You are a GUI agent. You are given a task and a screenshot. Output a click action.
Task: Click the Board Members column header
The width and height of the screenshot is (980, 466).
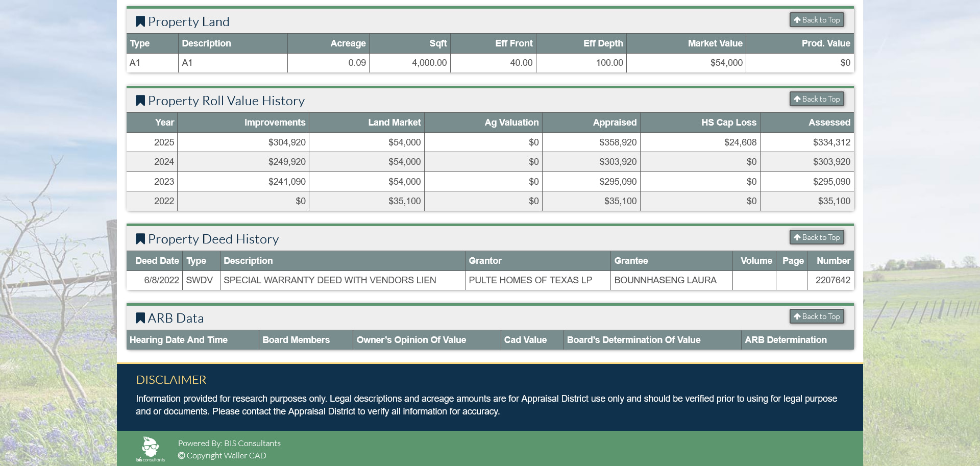click(x=306, y=340)
